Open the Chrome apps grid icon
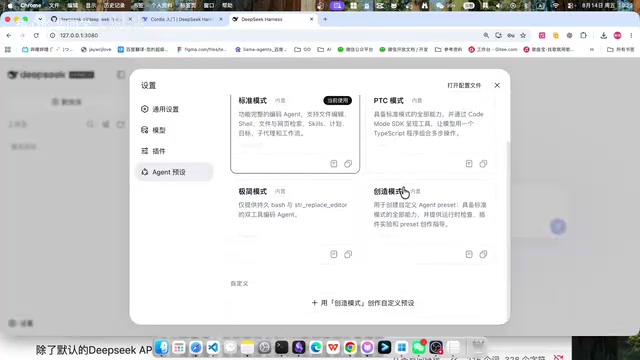640x360 pixels. point(8,49)
